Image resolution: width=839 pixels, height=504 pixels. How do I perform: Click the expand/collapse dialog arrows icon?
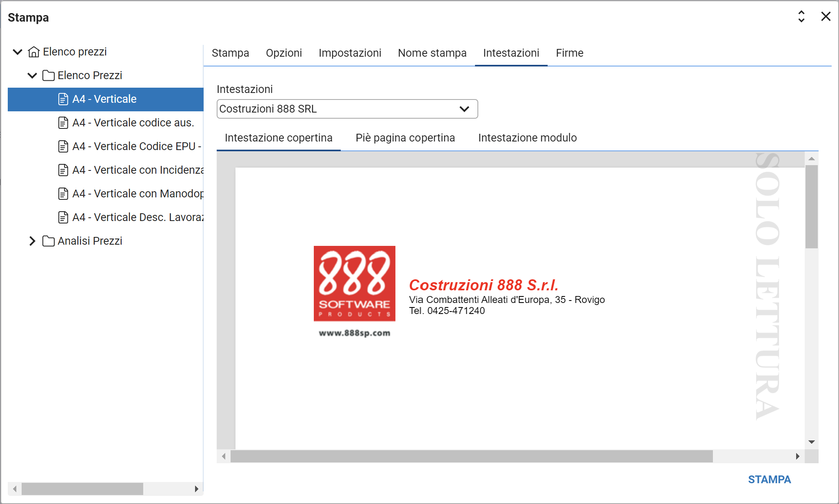click(801, 17)
